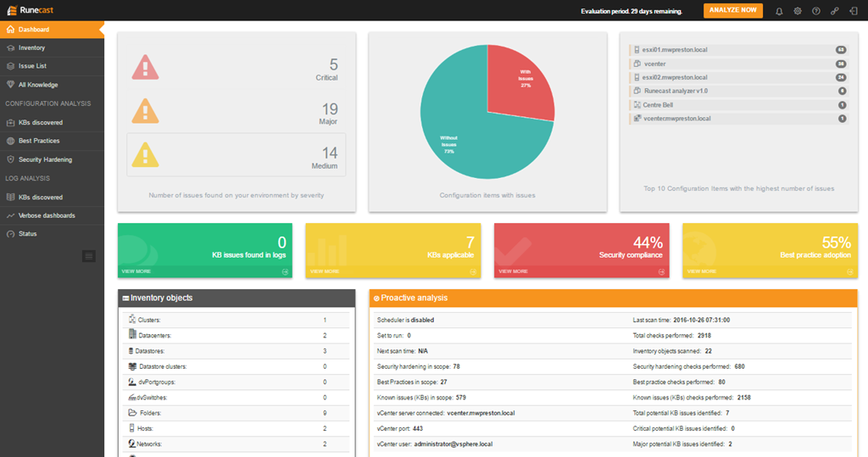Click the help question mark icon
Image resolution: width=868 pixels, height=457 pixels.
(x=816, y=11)
